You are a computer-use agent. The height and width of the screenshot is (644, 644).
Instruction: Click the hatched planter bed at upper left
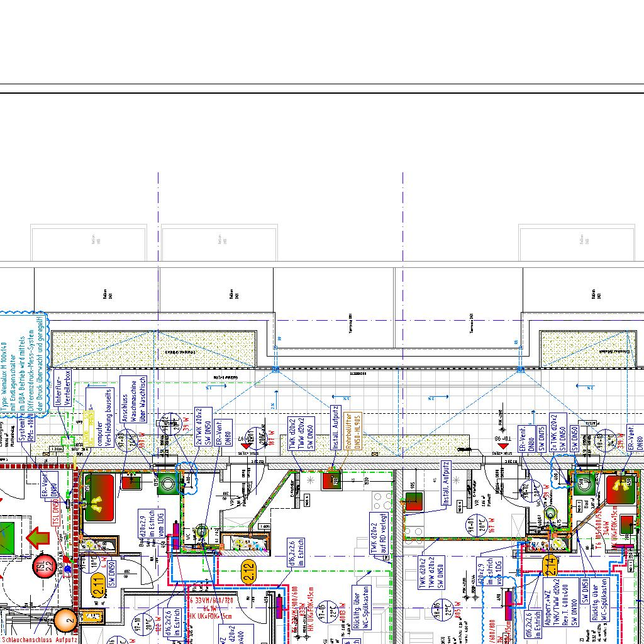click(152, 350)
